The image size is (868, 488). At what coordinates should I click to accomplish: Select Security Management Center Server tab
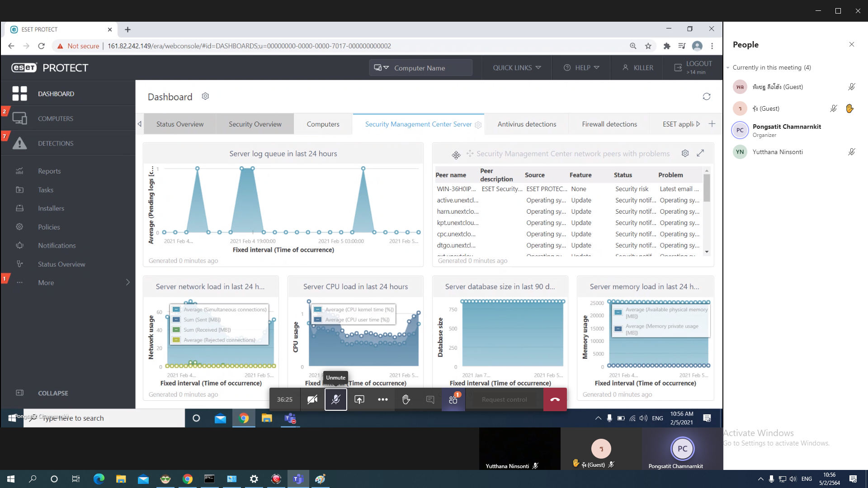pos(418,124)
